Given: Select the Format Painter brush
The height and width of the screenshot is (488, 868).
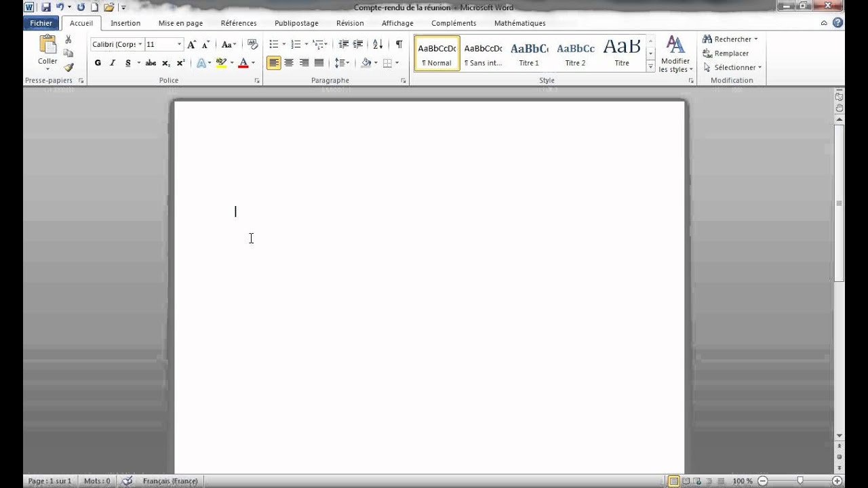Looking at the screenshot, I should coord(68,67).
